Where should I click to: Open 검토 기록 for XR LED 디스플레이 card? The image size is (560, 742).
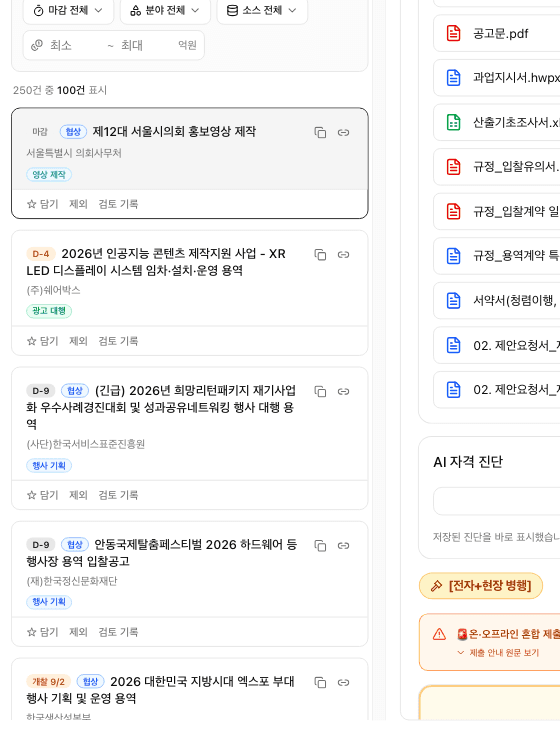(x=118, y=341)
